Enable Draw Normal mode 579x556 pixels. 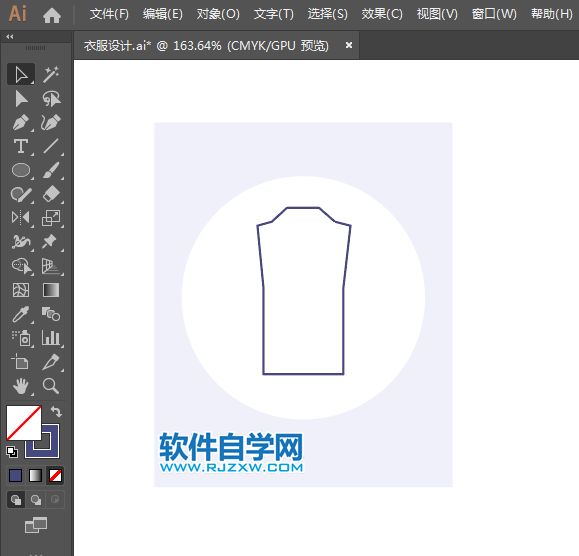16,500
